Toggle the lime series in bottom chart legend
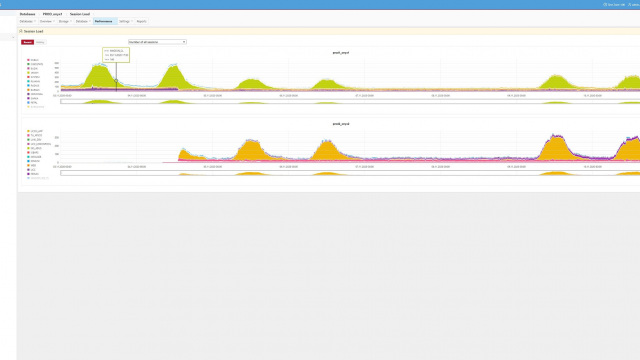Screen dimensions: 640x360 pos(34,148)
